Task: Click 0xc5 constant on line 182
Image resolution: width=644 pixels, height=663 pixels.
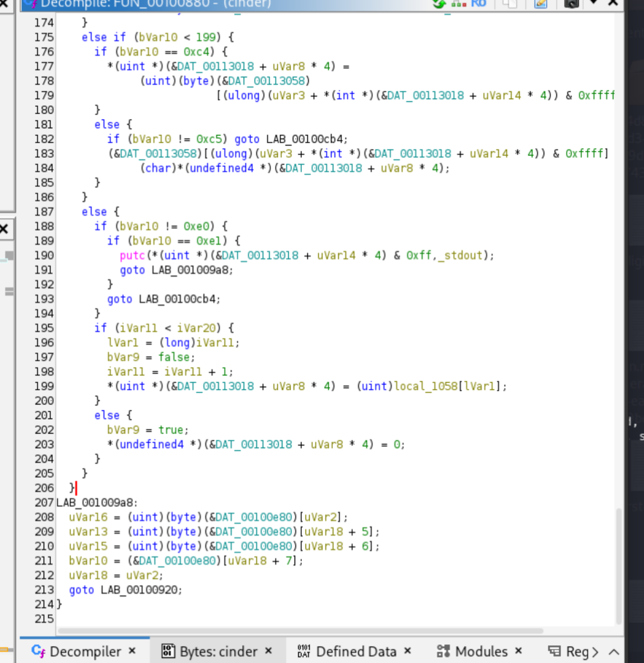Action: click(x=209, y=139)
